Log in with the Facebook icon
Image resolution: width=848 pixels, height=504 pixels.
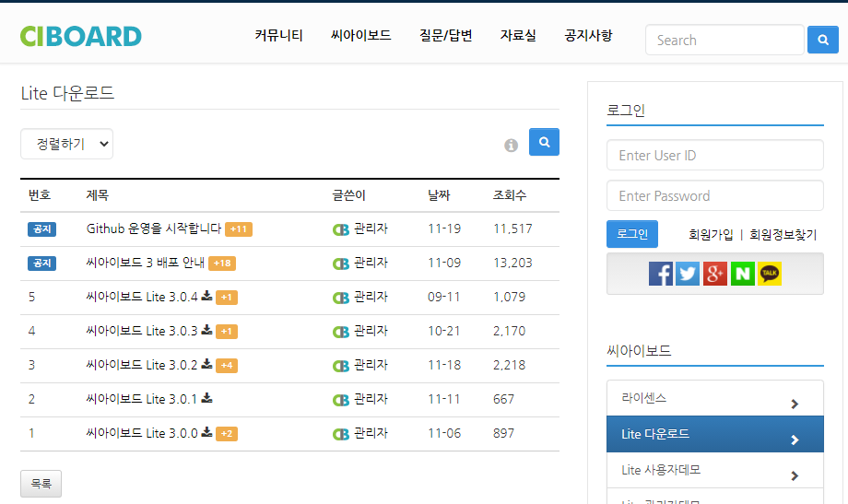pos(660,274)
